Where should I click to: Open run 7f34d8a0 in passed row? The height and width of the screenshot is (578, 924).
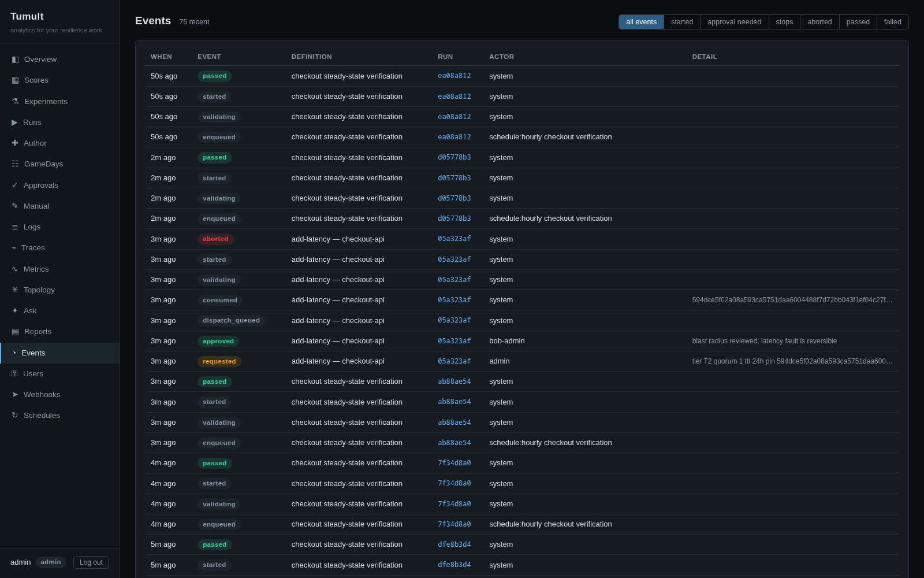[454, 463]
